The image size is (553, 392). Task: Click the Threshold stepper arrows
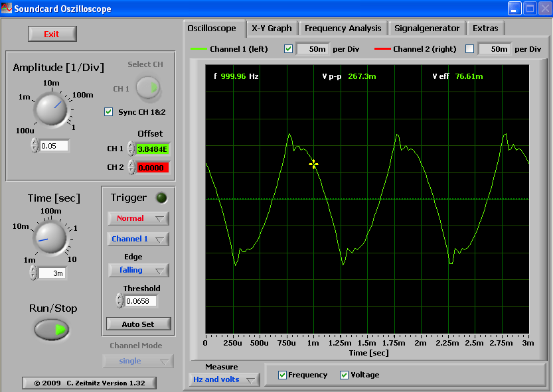click(x=119, y=300)
